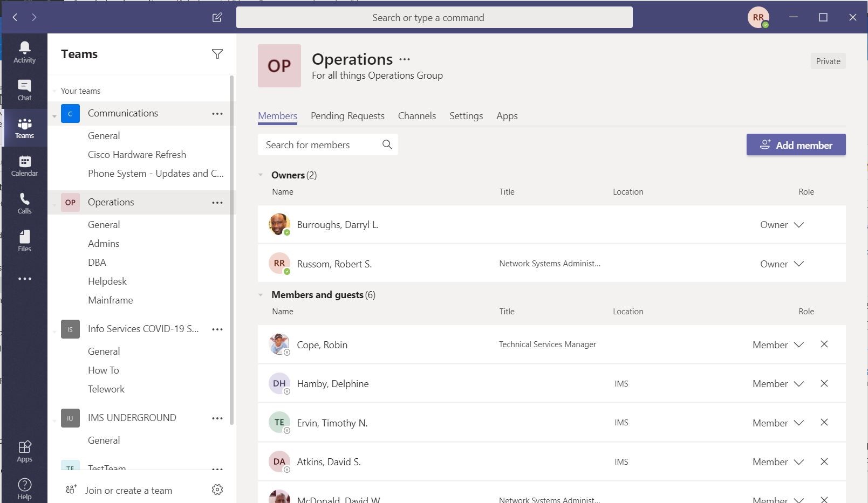The width and height of the screenshot is (868, 503).
Task: Switch to the Channels tab
Action: (x=417, y=116)
